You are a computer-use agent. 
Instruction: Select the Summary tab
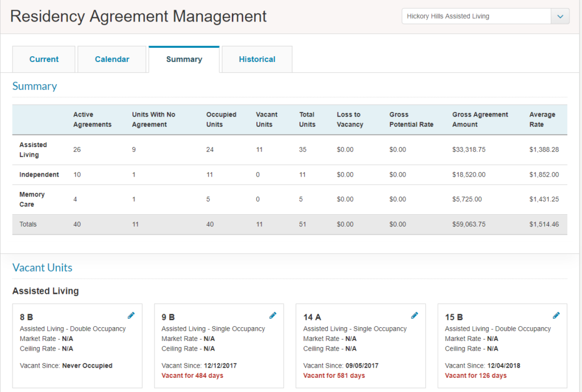pos(184,59)
